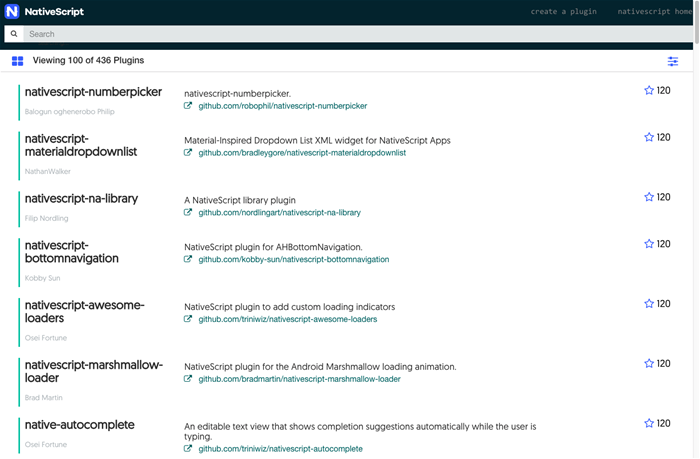Click the search magnifier icon
This screenshot has height=459, width=700.
(x=14, y=34)
